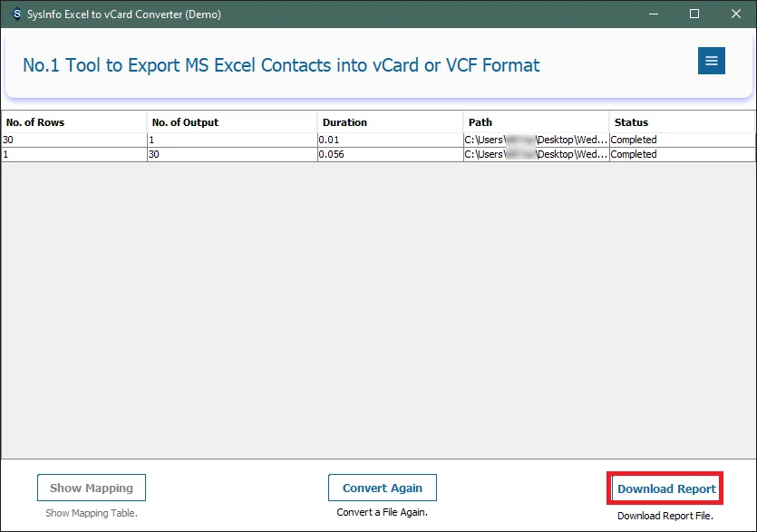This screenshot has height=532, width=757.
Task: Select the No. of Rows column header
Action: click(x=73, y=122)
